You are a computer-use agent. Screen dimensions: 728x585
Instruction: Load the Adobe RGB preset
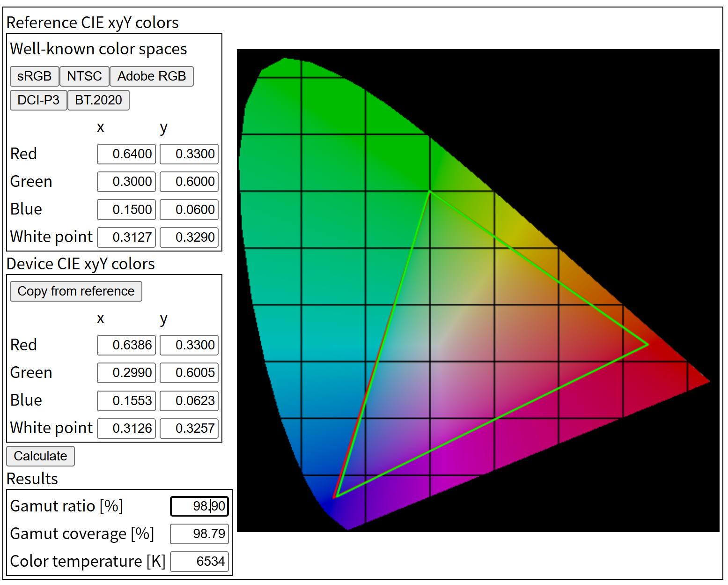(x=152, y=76)
